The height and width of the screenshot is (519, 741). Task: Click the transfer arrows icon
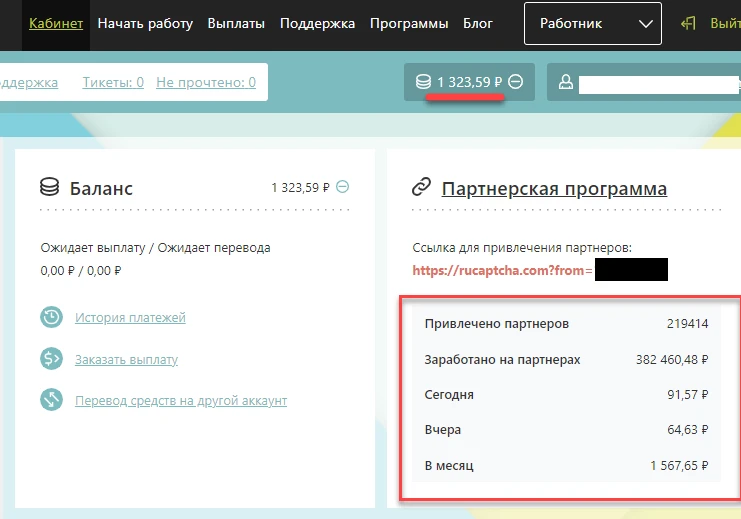click(x=52, y=400)
